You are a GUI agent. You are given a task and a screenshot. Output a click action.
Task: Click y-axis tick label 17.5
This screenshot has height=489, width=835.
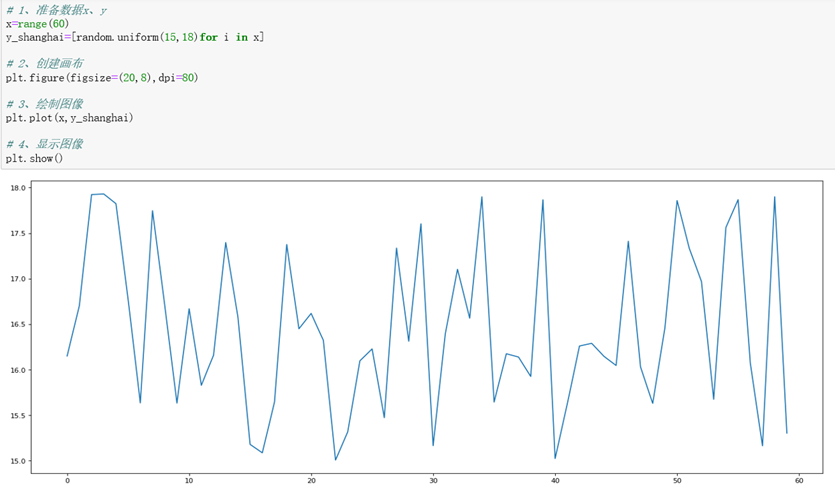click(18, 233)
